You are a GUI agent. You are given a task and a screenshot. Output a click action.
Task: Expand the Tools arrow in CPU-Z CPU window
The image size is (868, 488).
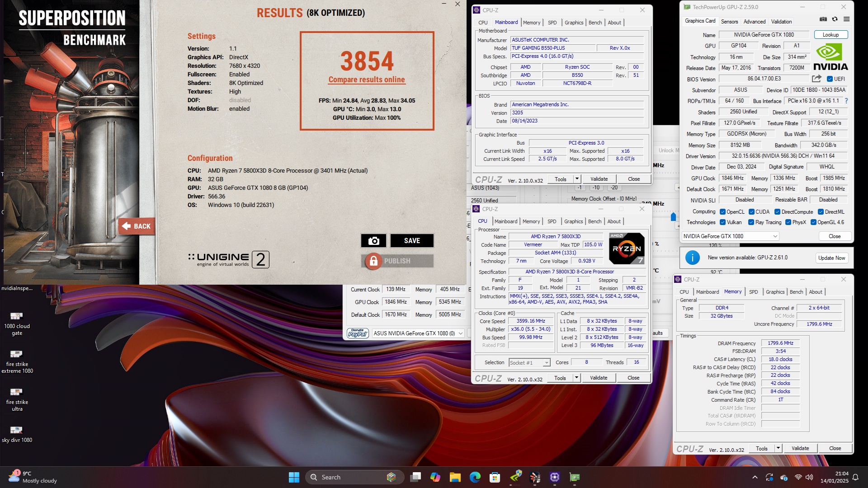tap(576, 378)
